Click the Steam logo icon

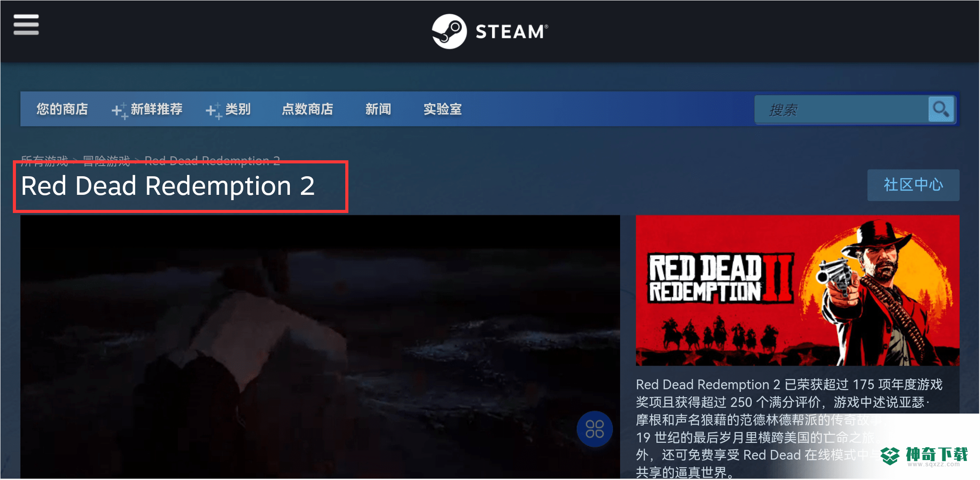(449, 31)
